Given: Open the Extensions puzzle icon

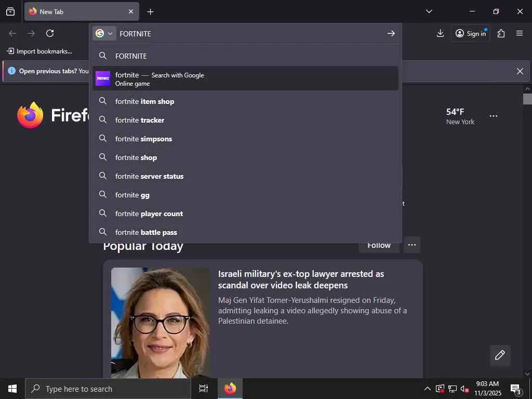Looking at the screenshot, I should coord(501,33).
